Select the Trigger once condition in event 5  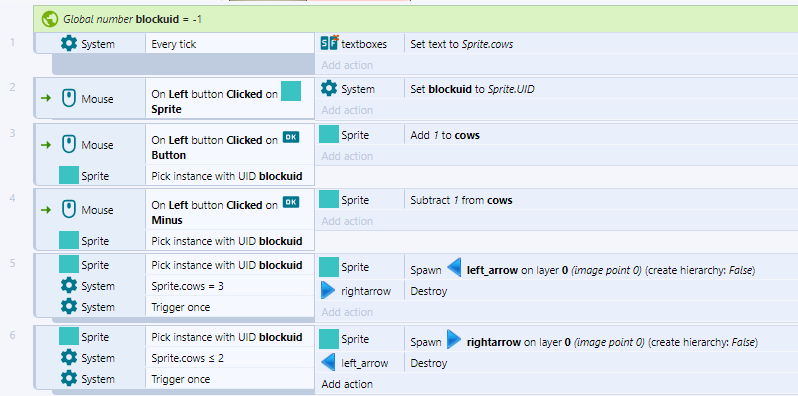pyautogui.click(x=230, y=307)
